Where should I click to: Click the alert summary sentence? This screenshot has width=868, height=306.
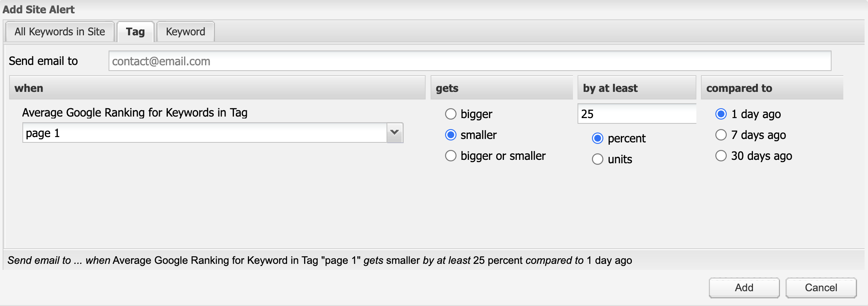319,260
